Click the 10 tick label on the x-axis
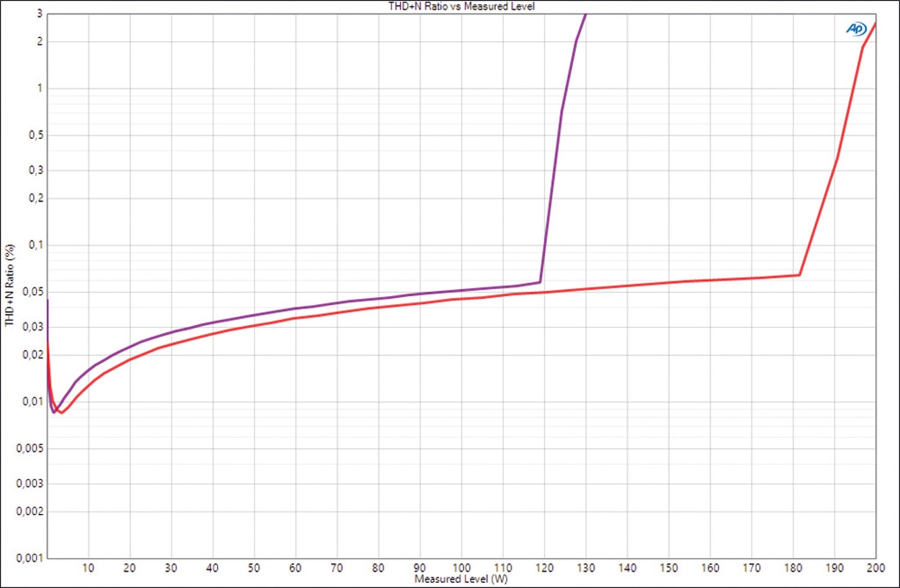Image resolution: width=900 pixels, height=588 pixels. point(88,568)
